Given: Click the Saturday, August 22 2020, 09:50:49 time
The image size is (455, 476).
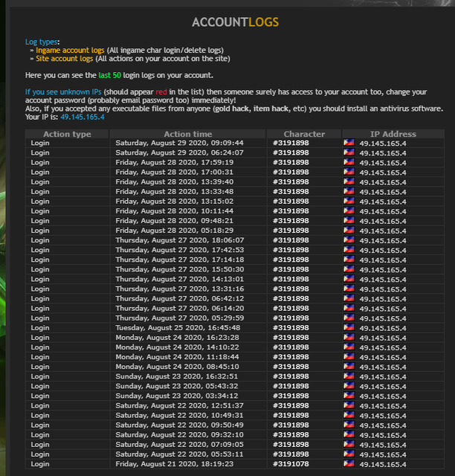Looking at the screenshot, I should click(x=179, y=425).
